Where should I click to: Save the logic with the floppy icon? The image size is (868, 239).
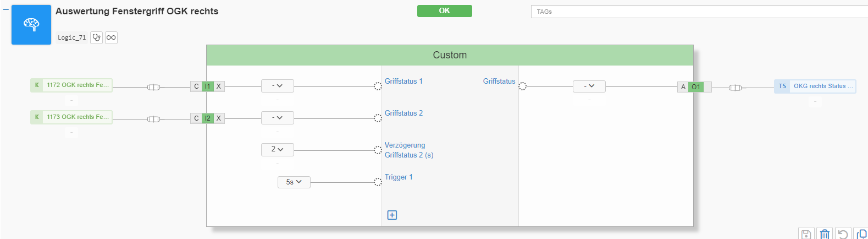[x=806, y=234]
